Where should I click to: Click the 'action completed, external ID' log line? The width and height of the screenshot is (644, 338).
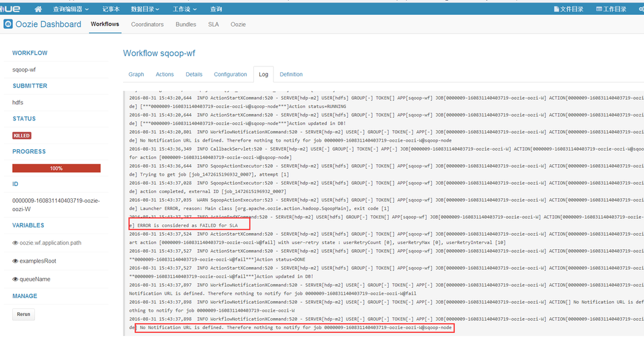click(x=208, y=192)
